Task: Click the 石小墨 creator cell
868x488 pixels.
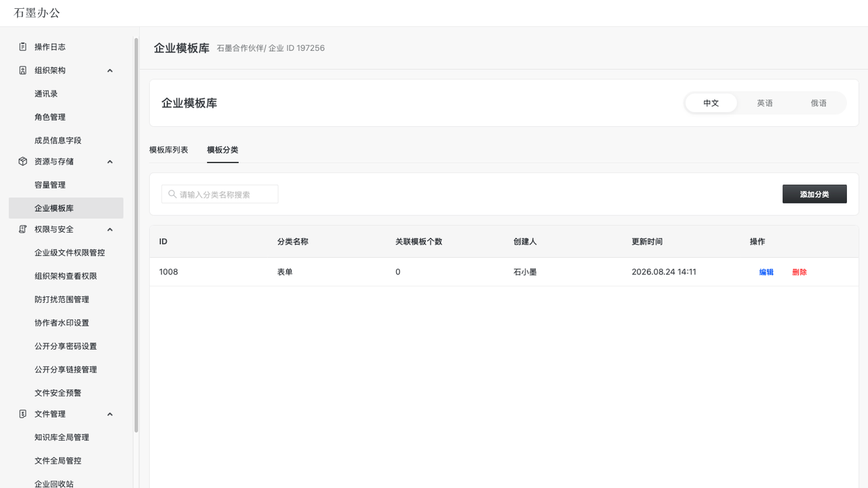Action: point(526,272)
